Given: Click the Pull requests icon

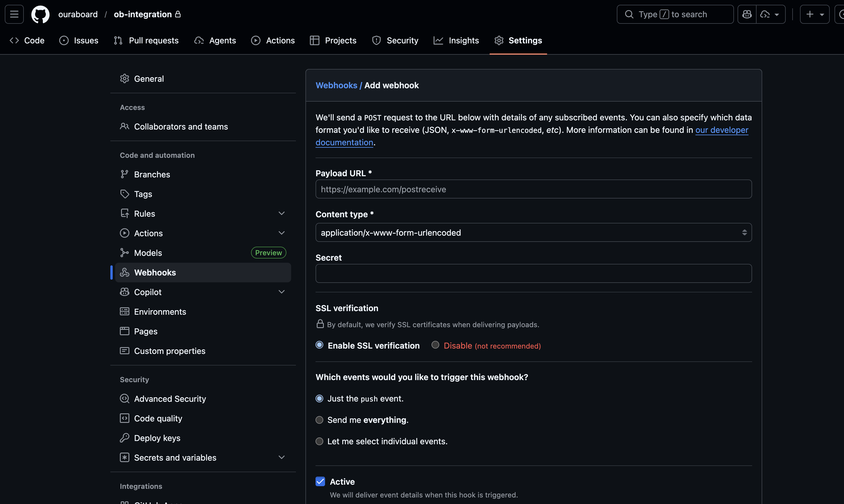Looking at the screenshot, I should (x=118, y=40).
